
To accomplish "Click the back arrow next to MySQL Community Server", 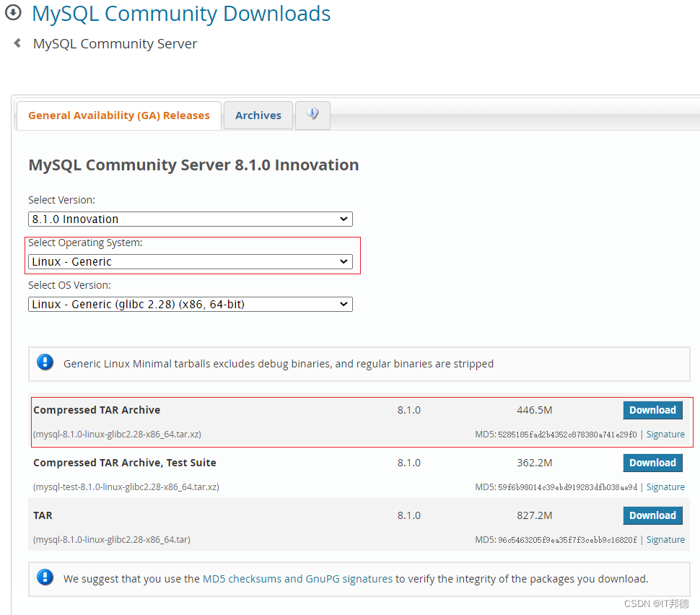I will [x=17, y=43].
